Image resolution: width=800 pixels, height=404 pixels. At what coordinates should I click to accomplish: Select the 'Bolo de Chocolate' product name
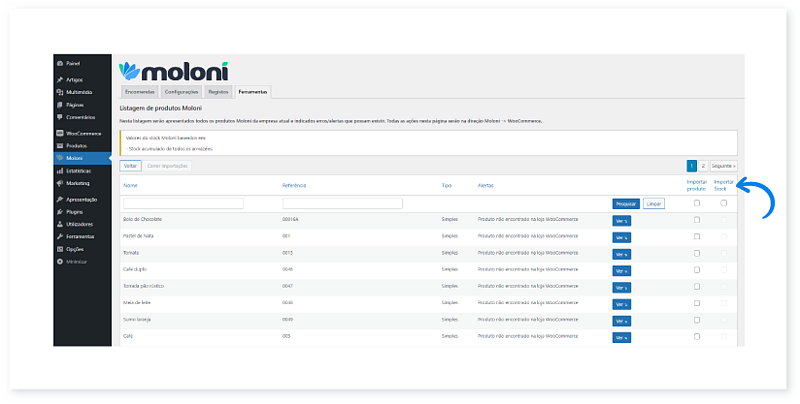(x=142, y=219)
